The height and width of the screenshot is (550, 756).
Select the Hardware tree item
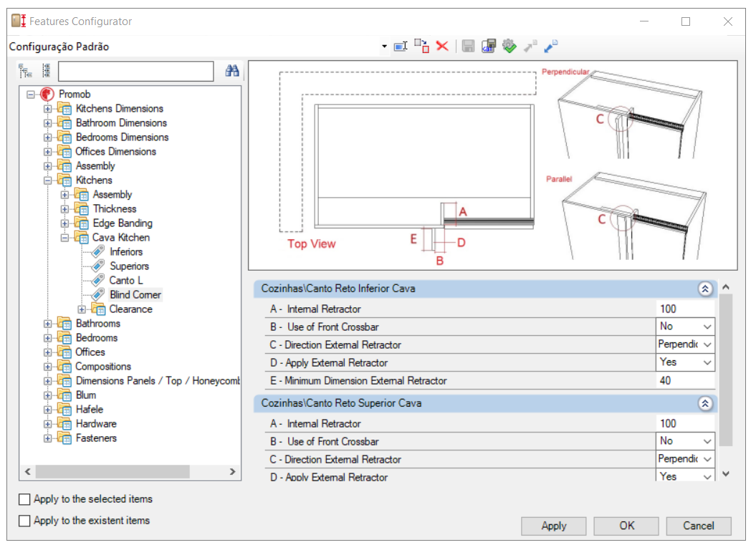96,424
